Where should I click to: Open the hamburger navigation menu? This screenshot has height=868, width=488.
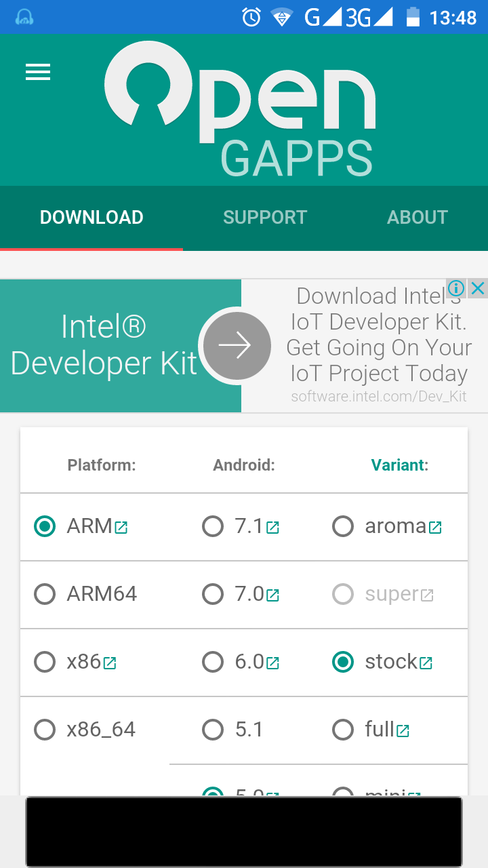(38, 73)
